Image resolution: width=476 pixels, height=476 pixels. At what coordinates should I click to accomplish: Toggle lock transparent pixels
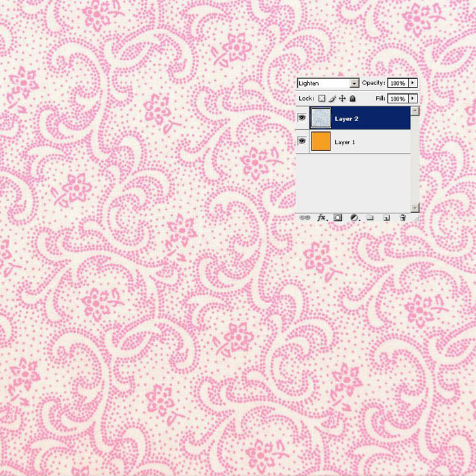click(x=322, y=99)
